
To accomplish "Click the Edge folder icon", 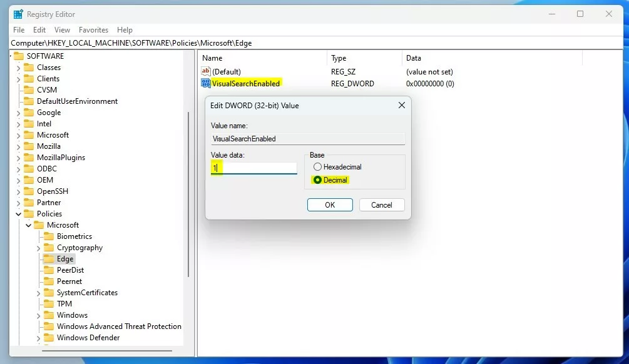I will 49,258.
